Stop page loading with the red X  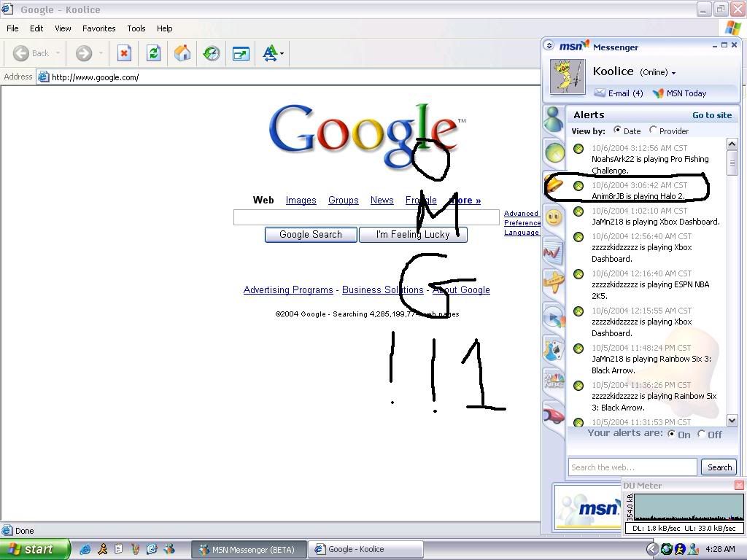point(124,52)
